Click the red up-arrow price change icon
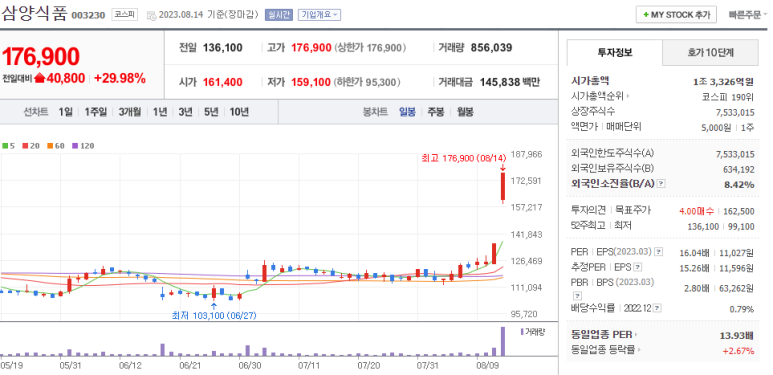Viewport: 773px width, 375px height. (x=40, y=78)
